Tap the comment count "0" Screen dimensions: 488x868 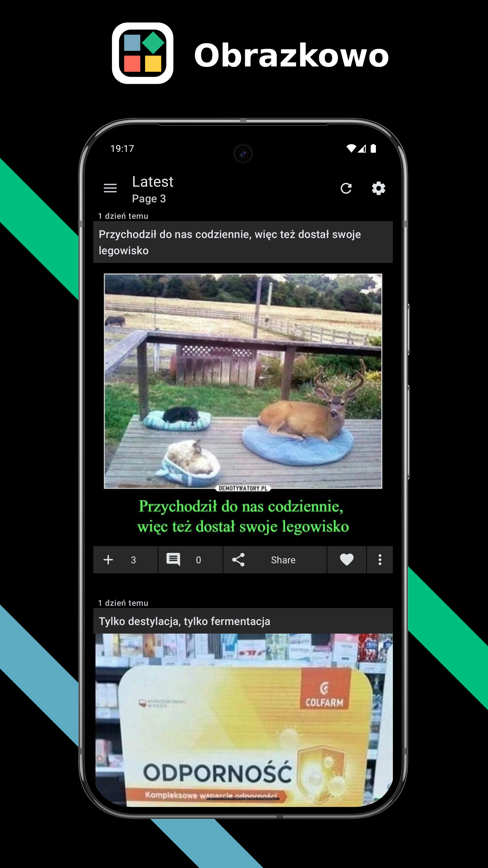(198, 560)
